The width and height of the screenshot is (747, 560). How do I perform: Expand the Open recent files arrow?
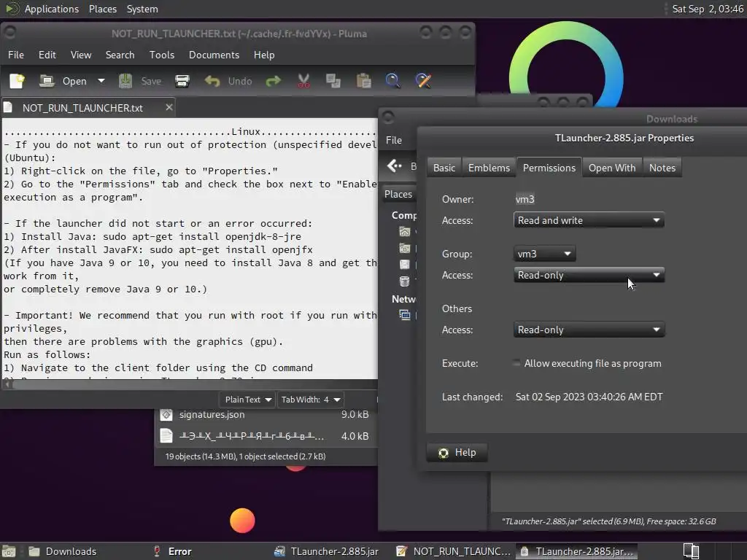(101, 81)
